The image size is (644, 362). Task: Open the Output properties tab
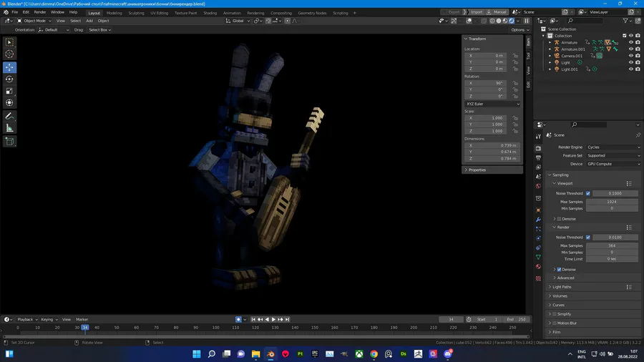coord(538,157)
